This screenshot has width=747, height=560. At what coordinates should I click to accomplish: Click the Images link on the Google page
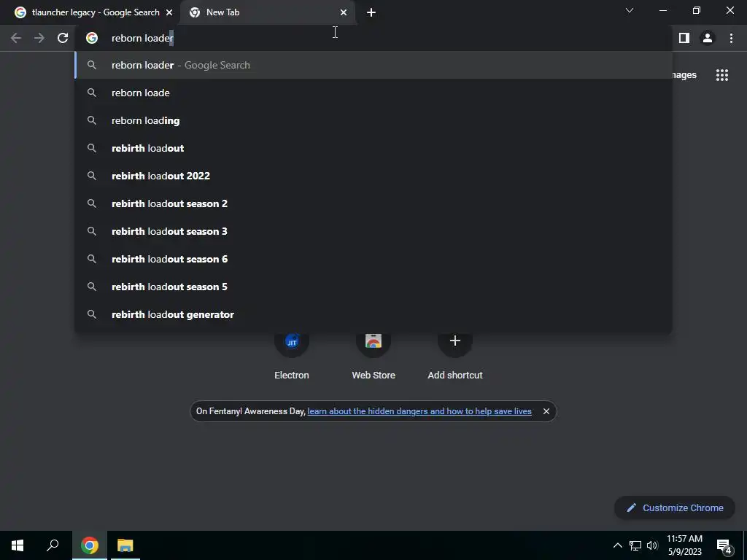684,75
